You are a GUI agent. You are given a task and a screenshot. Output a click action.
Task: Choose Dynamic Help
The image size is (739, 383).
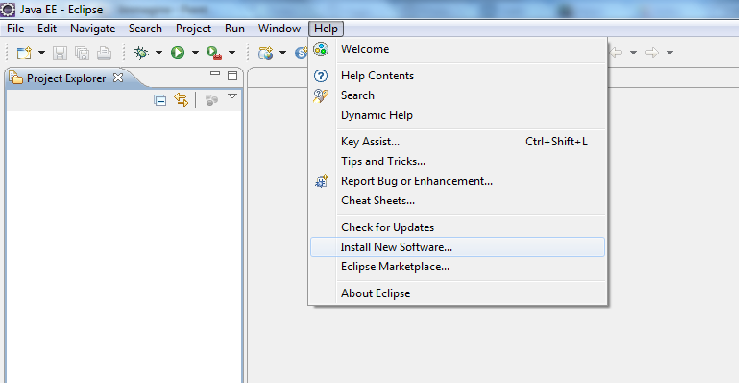(458, 115)
